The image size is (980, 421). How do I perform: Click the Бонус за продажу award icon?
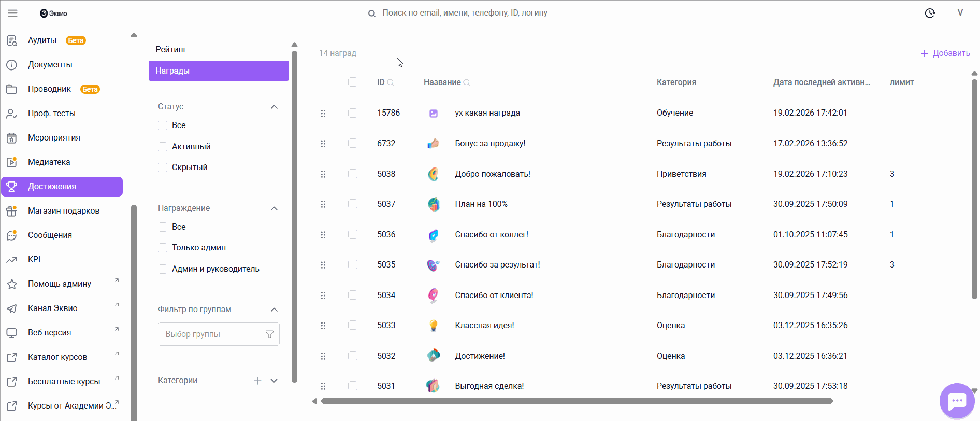click(434, 144)
